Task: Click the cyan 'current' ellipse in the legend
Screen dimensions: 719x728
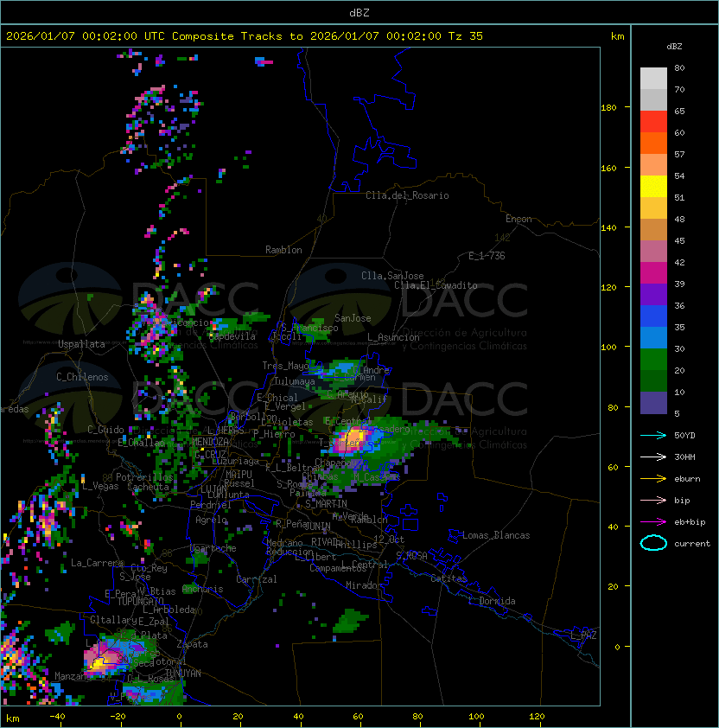Action: pyautogui.click(x=653, y=543)
